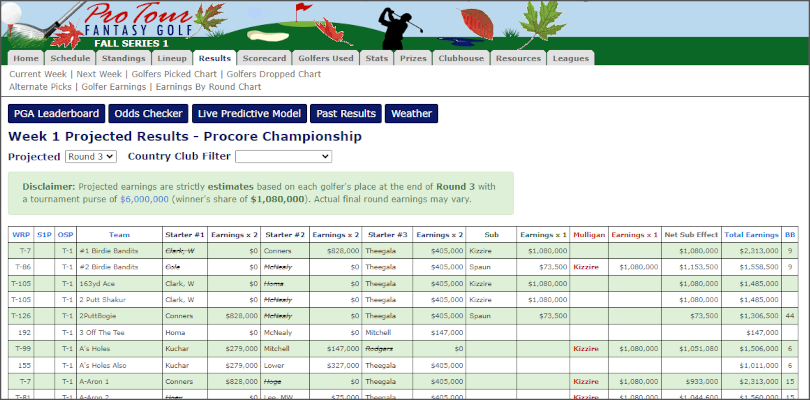This screenshot has height=400, width=810.
Task: Check the Weather button
Action: 411,114
